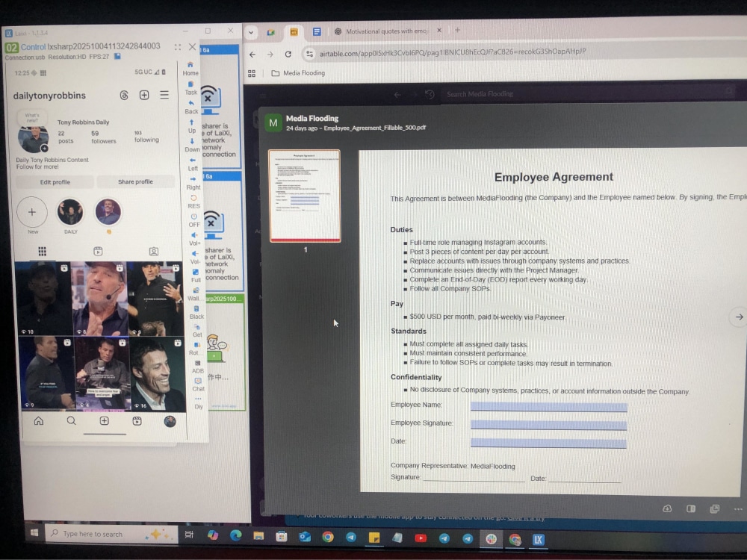Open more options for PDF viewer

pos(738,509)
